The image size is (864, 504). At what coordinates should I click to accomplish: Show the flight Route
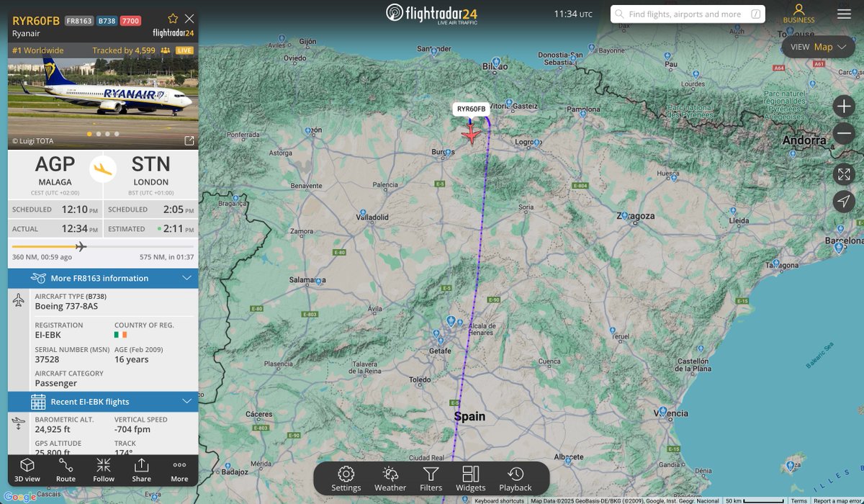click(66, 469)
